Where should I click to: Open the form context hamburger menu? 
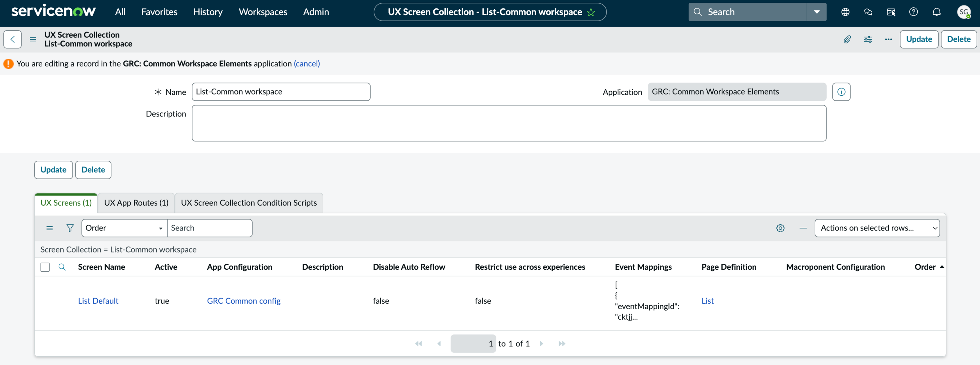[33, 39]
